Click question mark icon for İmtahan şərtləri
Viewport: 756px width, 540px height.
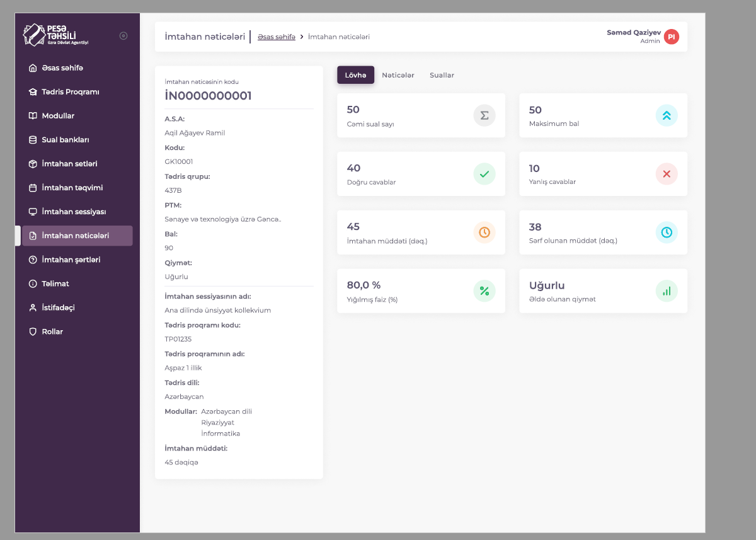tap(33, 260)
